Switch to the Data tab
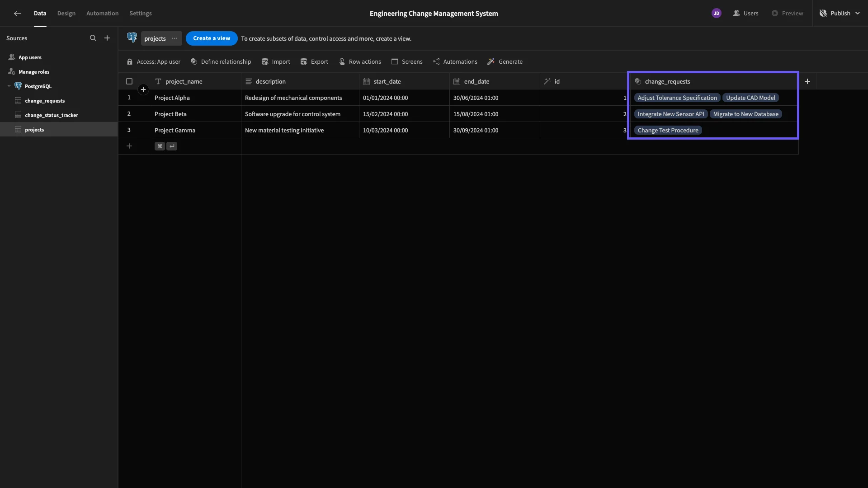This screenshot has width=868, height=488. [x=40, y=14]
